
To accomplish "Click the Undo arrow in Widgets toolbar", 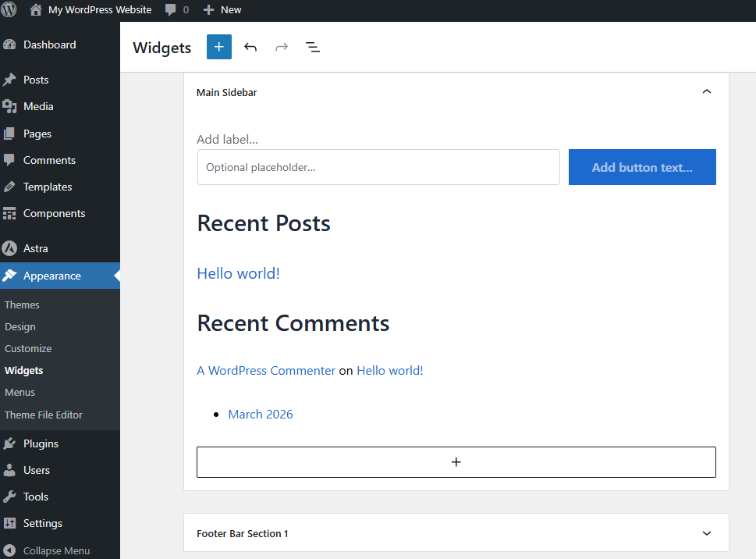I will (x=250, y=47).
